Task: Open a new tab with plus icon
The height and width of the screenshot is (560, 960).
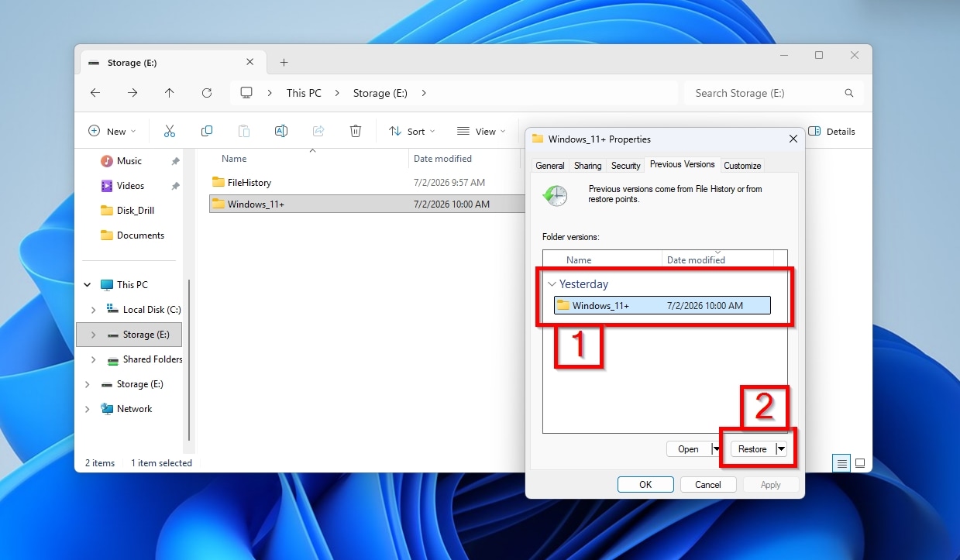Action: pyautogui.click(x=284, y=62)
